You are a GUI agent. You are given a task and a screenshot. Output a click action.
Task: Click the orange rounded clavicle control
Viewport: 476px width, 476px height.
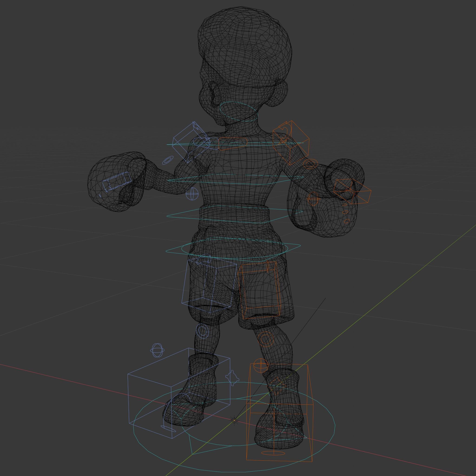pos(233,144)
